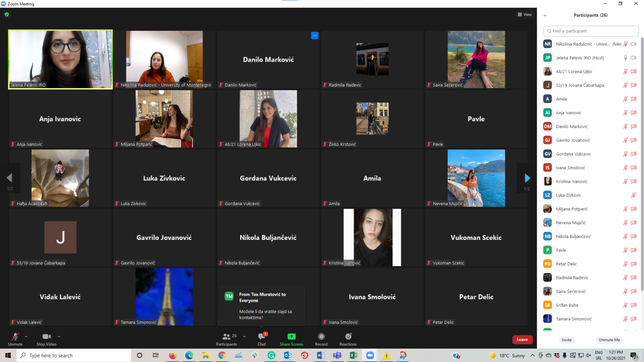Open more options on Danilo Marković tile
644x362 pixels.
(x=315, y=35)
